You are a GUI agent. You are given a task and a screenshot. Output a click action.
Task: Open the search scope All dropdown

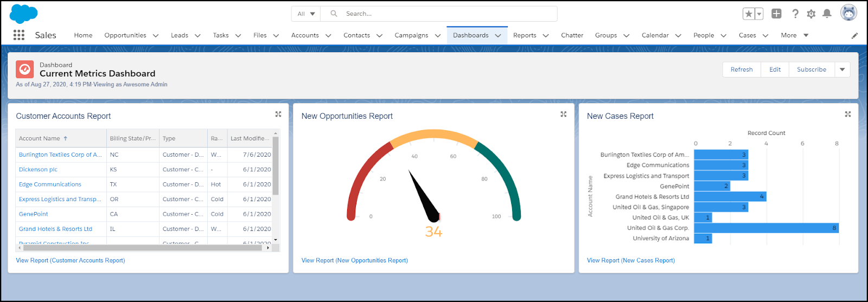point(306,14)
